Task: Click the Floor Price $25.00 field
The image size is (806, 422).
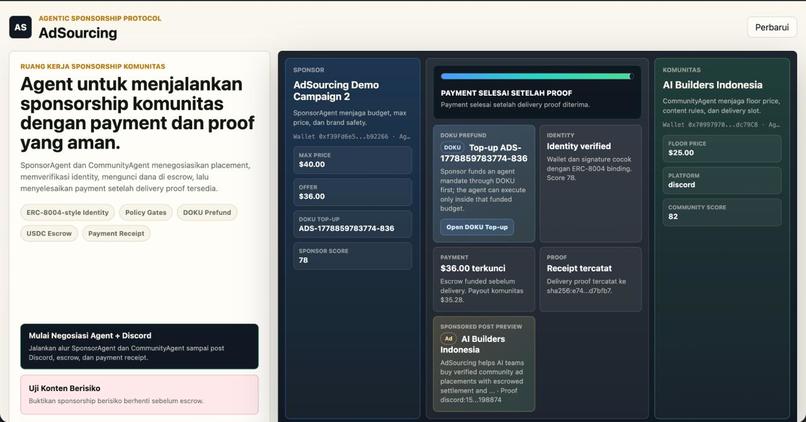Action: 722,149
